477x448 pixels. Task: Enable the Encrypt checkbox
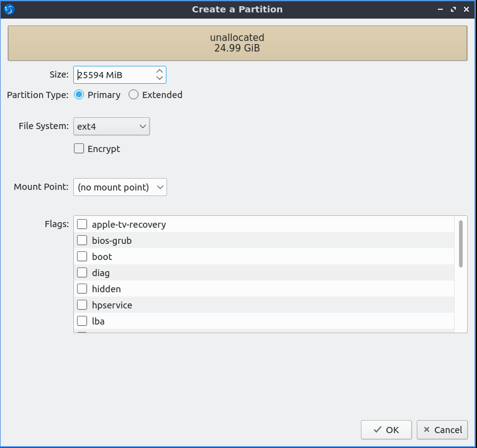[x=79, y=149]
